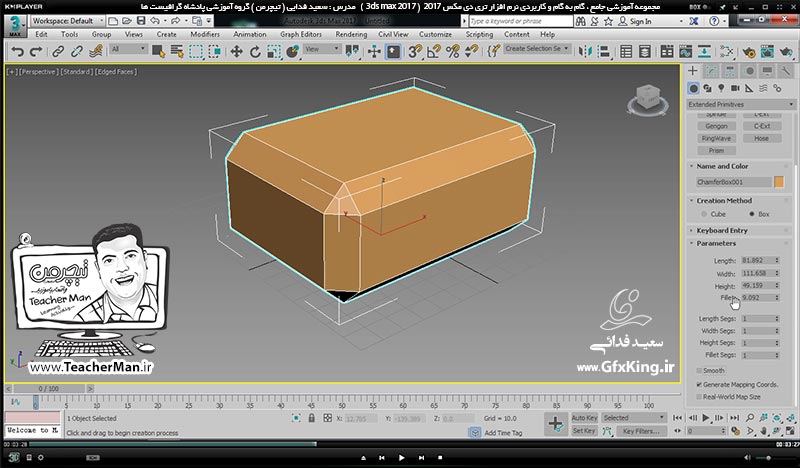800x468 pixels.
Task: Activate the Select and Scale tool
Action: [274, 52]
